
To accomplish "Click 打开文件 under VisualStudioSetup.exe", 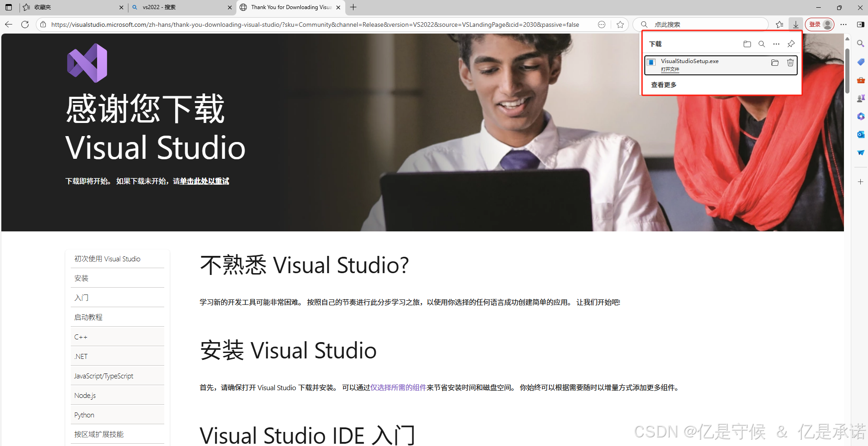I will [670, 69].
